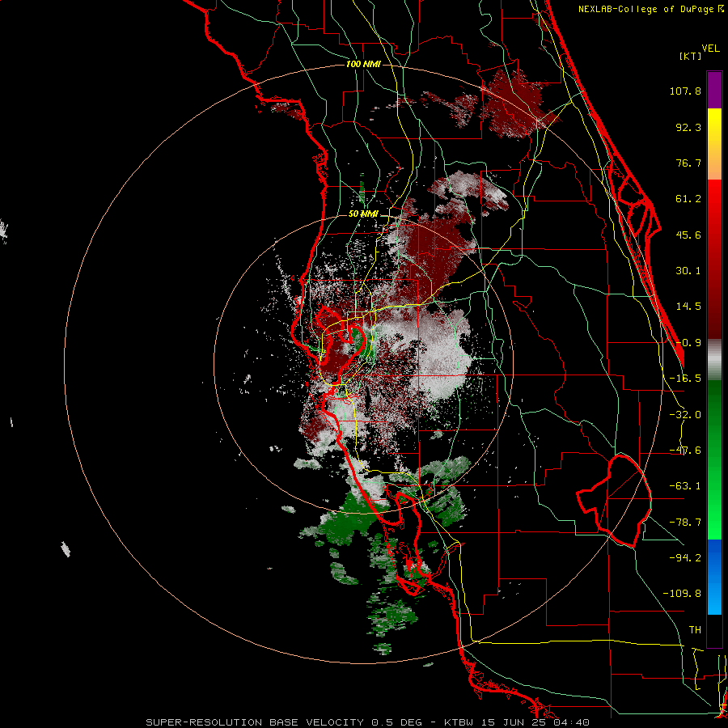Click the 100 NMI range ring label

click(363, 64)
